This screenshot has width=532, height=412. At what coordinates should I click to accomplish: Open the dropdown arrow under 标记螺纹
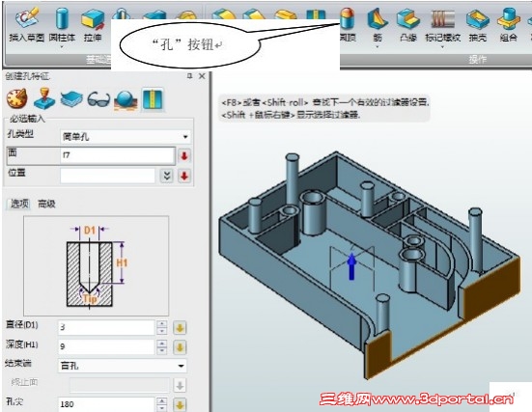click(x=443, y=47)
